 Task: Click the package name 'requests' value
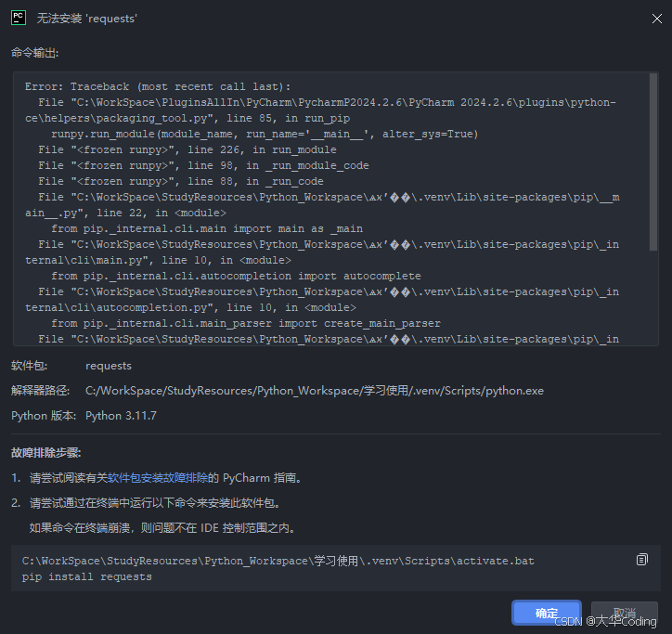click(109, 366)
